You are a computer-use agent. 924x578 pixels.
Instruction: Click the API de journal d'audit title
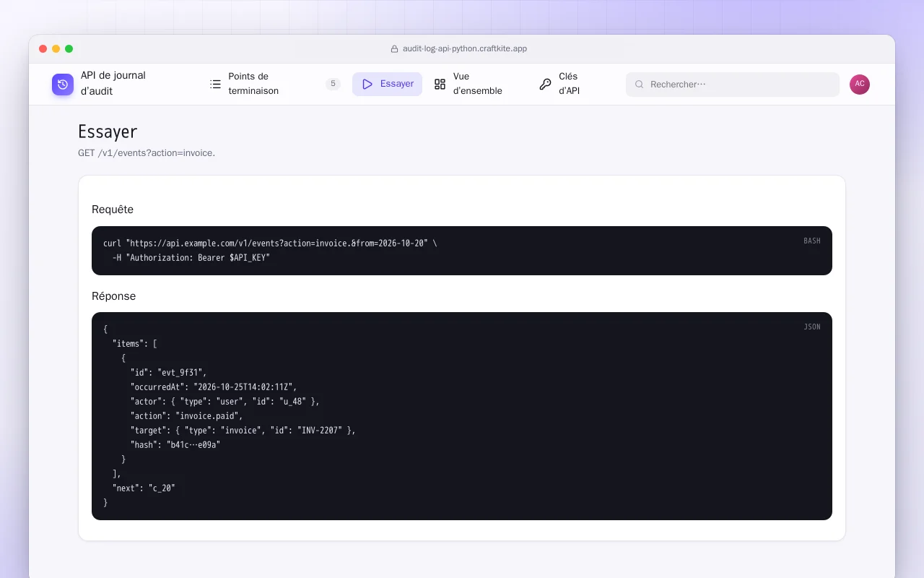113,83
